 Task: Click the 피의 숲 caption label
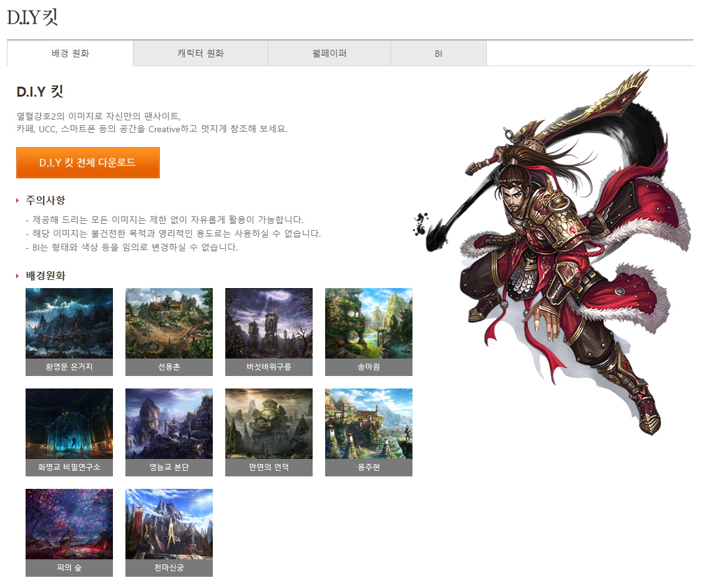(69, 568)
